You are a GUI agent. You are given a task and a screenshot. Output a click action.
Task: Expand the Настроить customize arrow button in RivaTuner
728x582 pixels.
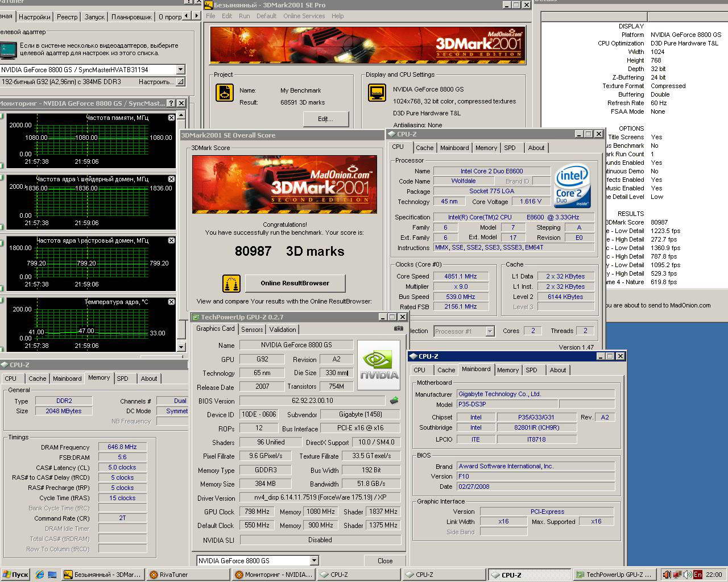pyautogui.click(x=180, y=82)
